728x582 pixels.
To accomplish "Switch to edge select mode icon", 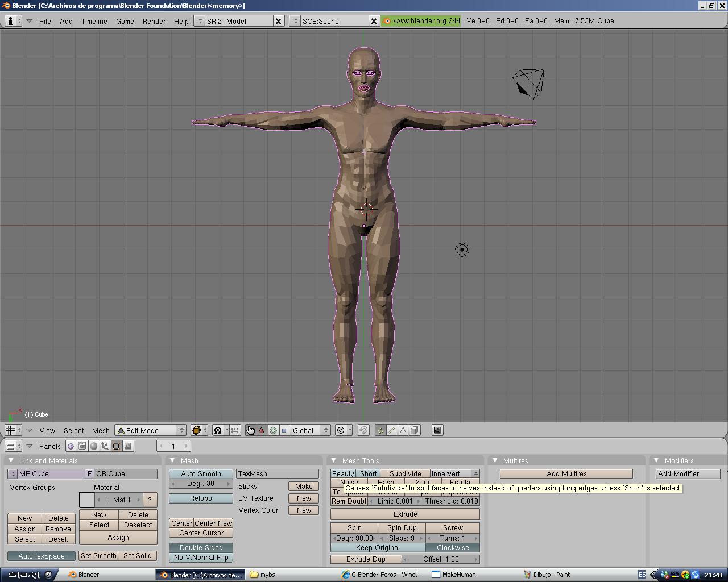I will pyautogui.click(x=392, y=430).
